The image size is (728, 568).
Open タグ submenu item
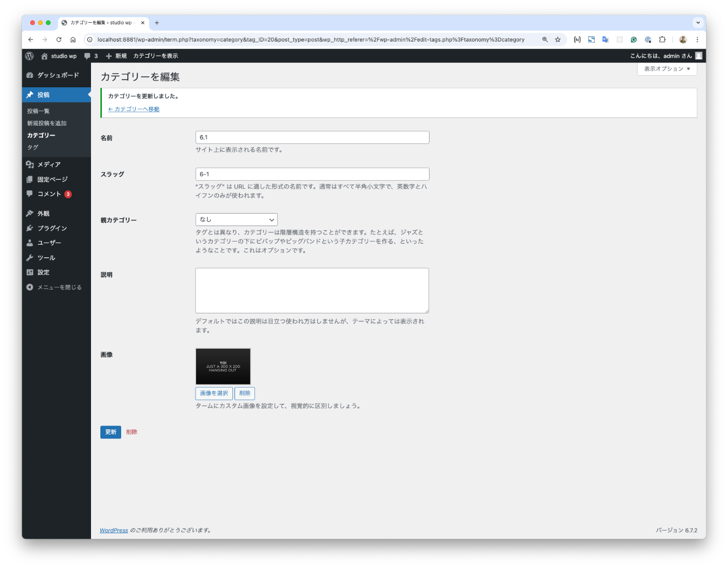33,147
